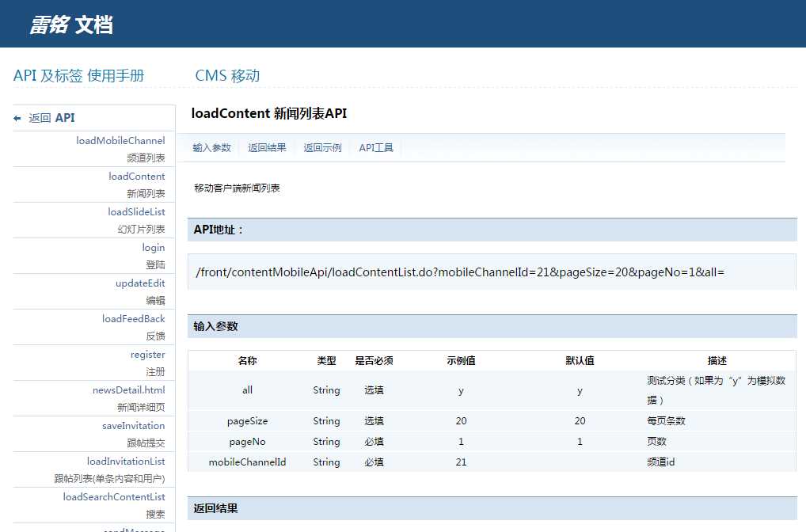
Task: Click the 返回结果 section header bar
Action: point(492,508)
